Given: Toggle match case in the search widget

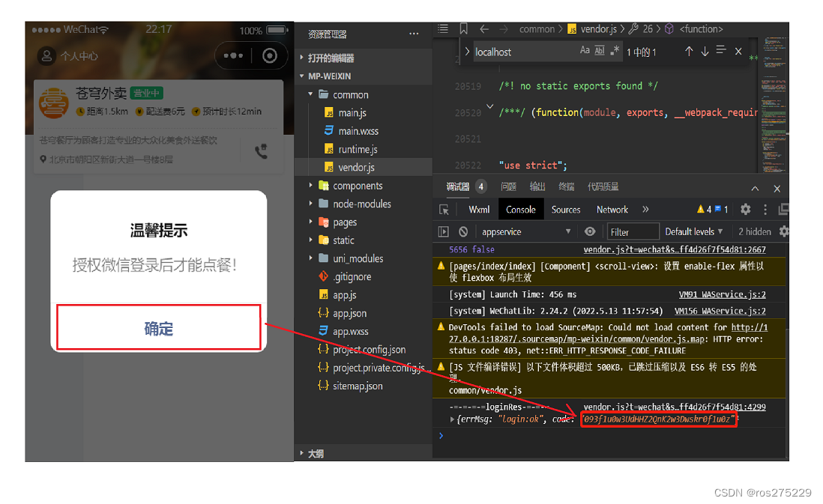Looking at the screenshot, I should (583, 49).
